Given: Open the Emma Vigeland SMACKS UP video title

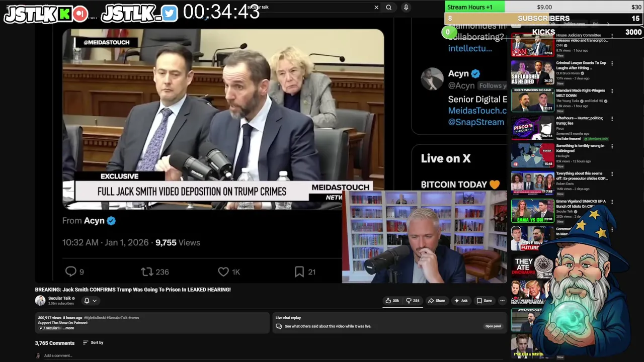Looking at the screenshot, I should [581, 204].
